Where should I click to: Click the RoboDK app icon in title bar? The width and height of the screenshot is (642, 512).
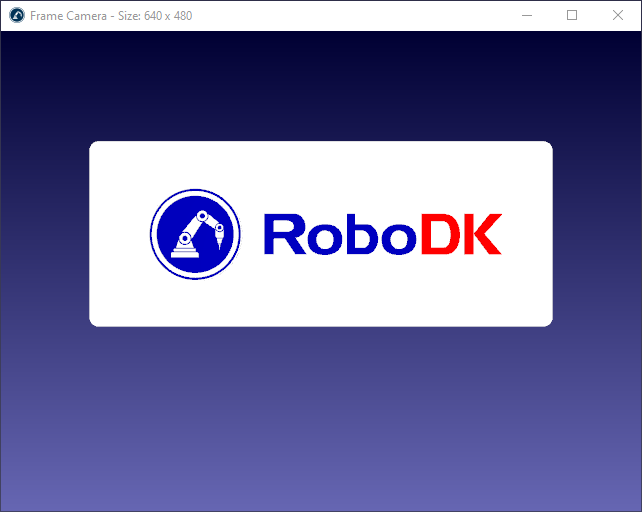[17, 15]
